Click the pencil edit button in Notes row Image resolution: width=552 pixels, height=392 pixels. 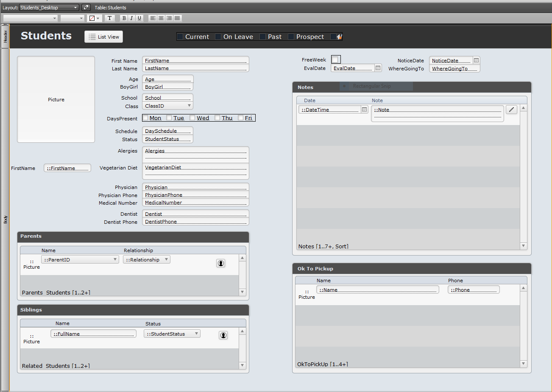tap(512, 110)
